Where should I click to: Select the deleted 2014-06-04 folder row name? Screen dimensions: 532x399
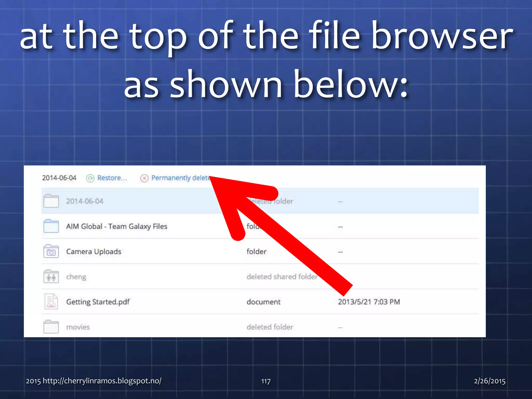click(85, 201)
